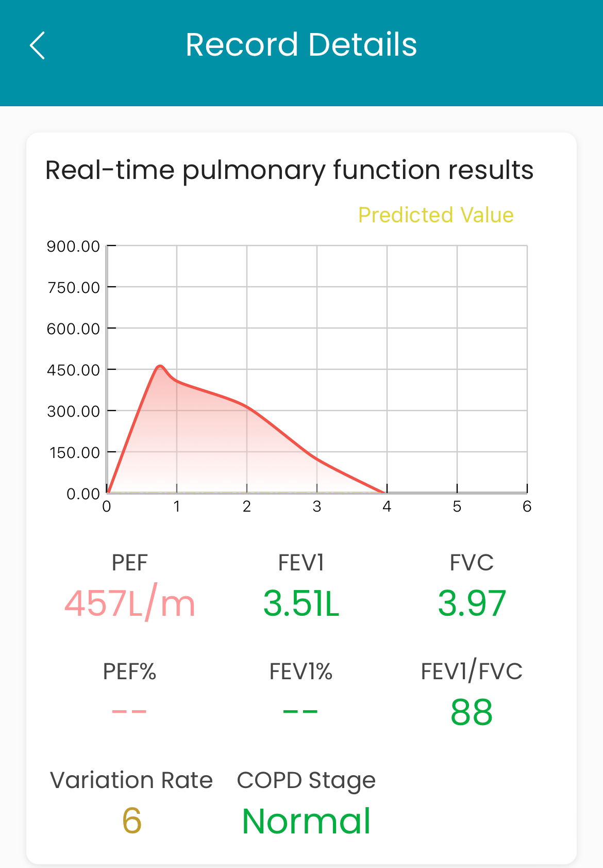The height and width of the screenshot is (868, 603).
Task: Click the Variation Rate value 6
Action: coord(132,821)
